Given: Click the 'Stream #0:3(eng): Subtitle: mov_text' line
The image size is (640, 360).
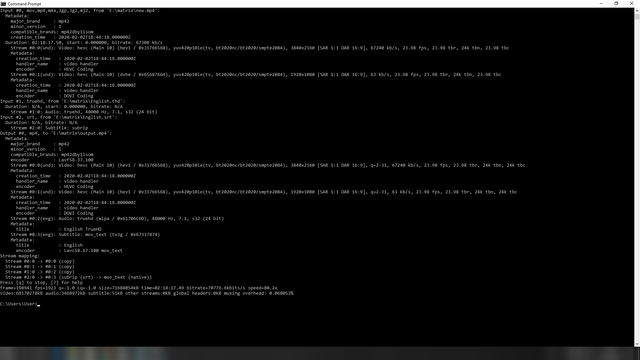Looking at the screenshot, I should tap(85, 235).
